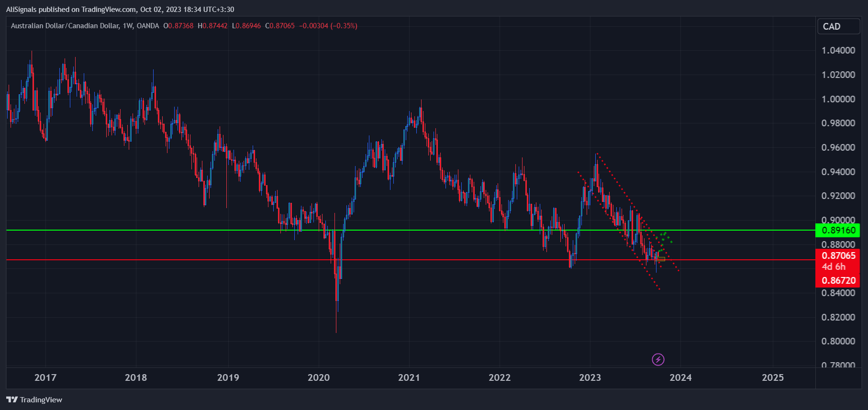Click the 0.84000 price axis label
This screenshot has width=868, height=410.
pyautogui.click(x=838, y=293)
